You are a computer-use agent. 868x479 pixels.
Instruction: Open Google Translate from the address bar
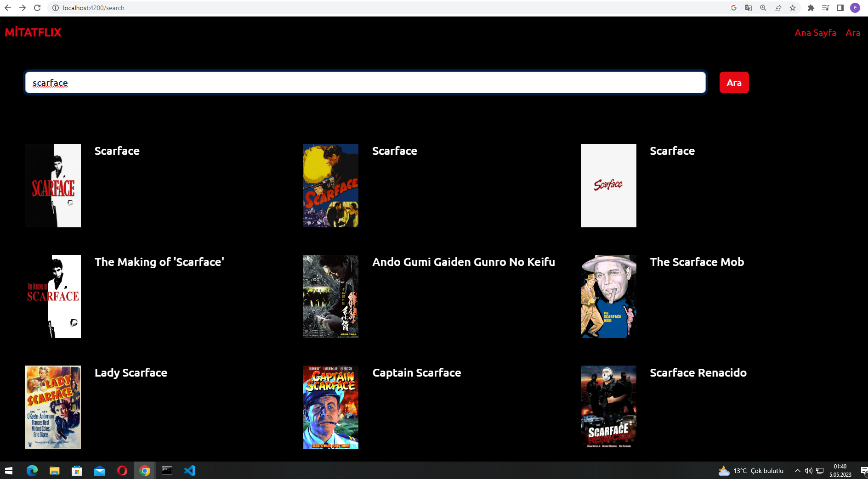[x=748, y=8]
